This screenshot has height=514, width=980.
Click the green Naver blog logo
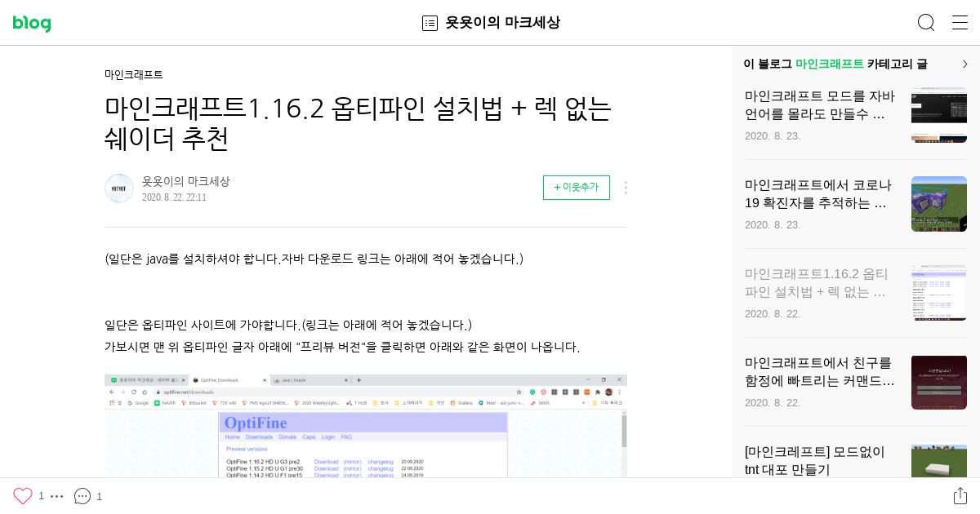[x=32, y=24]
